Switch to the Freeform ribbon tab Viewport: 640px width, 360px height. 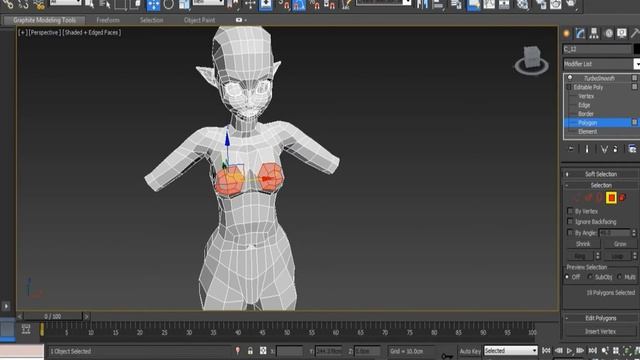[108, 20]
